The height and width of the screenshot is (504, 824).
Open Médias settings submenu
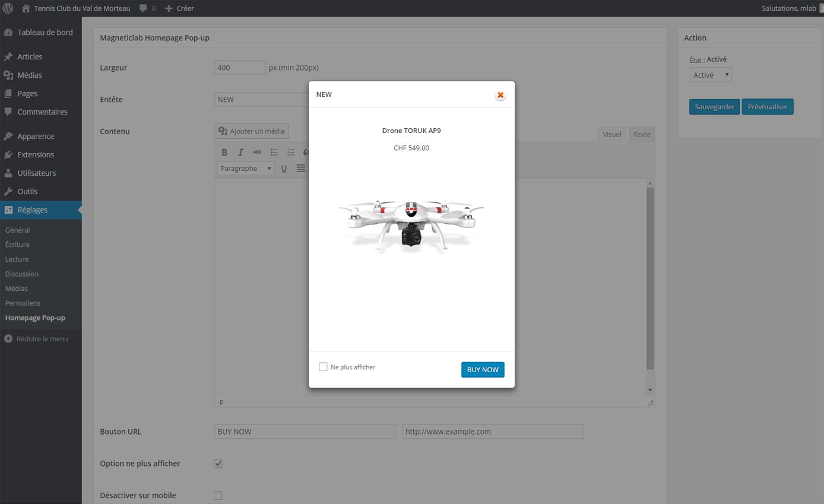[x=17, y=289]
